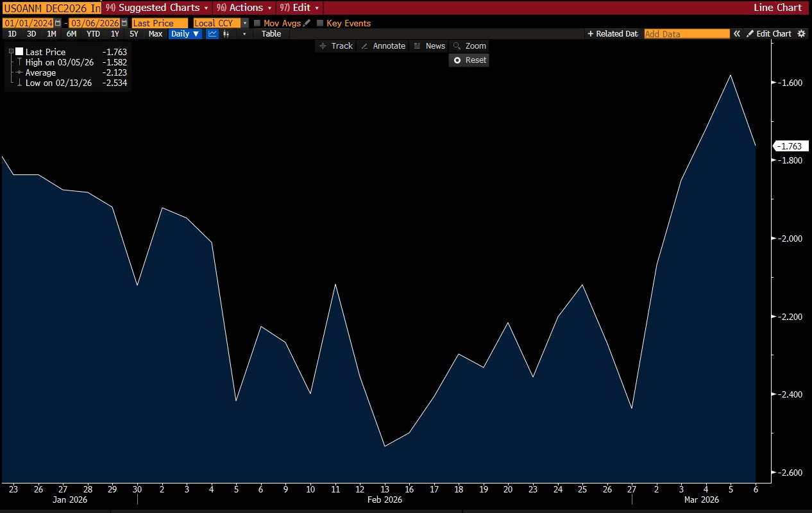The height and width of the screenshot is (513, 812).
Task: Open the Local CCY currency dropdown
Action: click(x=245, y=23)
